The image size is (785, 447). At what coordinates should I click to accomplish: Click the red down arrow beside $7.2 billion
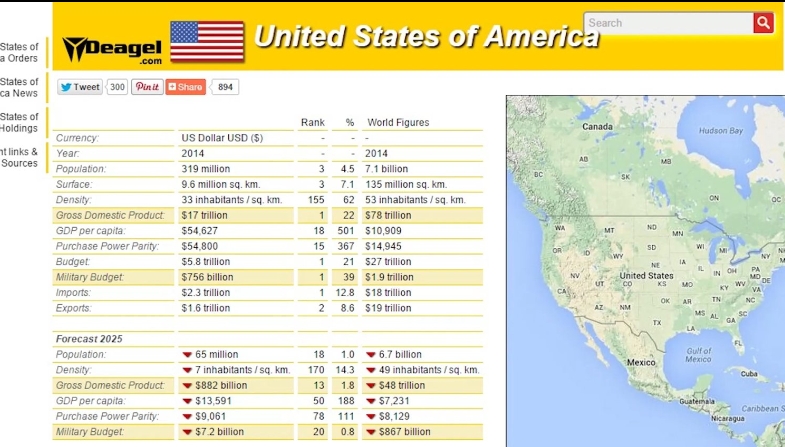pos(187,432)
